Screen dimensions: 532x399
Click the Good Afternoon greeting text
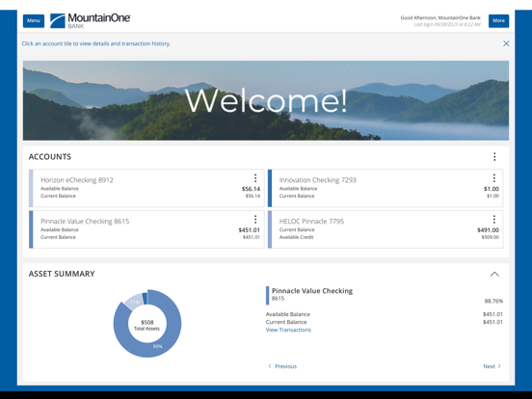440,17
